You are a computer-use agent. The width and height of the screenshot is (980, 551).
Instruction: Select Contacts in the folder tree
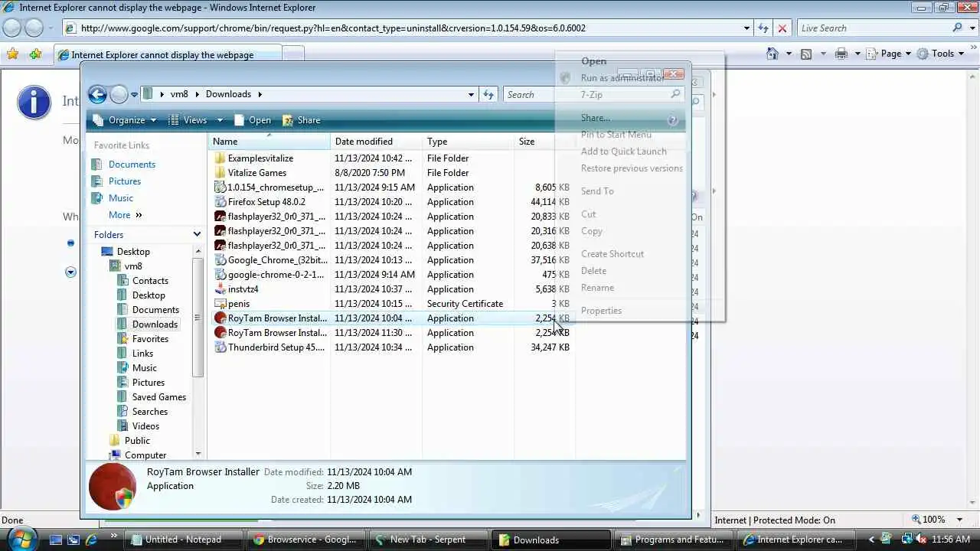(x=150, y=281)
